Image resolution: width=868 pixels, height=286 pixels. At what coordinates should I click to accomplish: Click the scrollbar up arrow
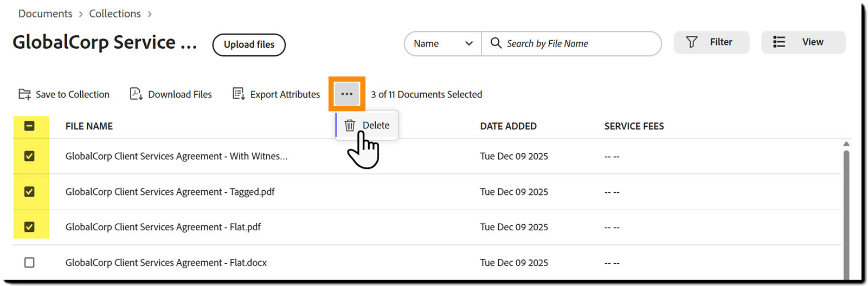coord(846,144)
